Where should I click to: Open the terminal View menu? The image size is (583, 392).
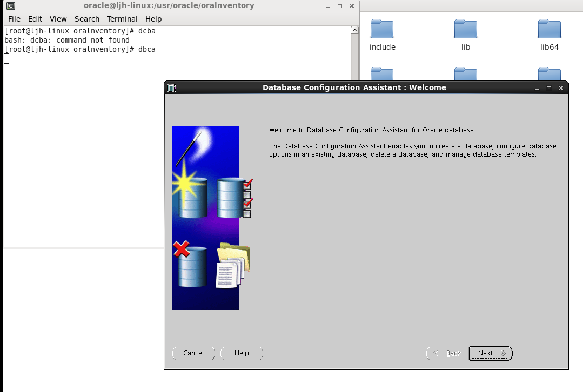[58, 19]
